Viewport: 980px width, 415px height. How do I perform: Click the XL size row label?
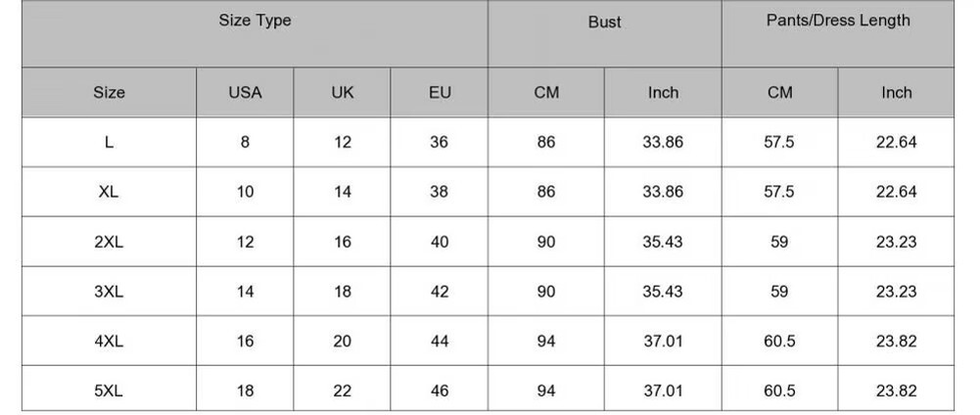(x=109, y=192)
